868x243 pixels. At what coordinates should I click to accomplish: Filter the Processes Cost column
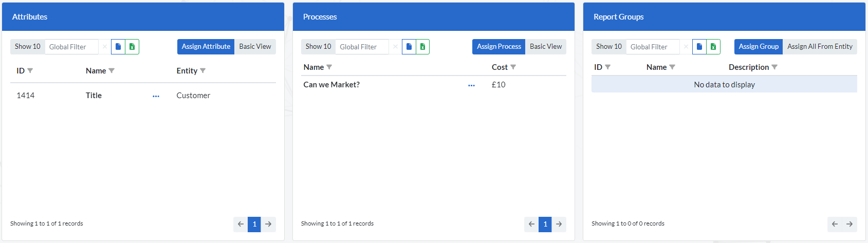[513, 67]
